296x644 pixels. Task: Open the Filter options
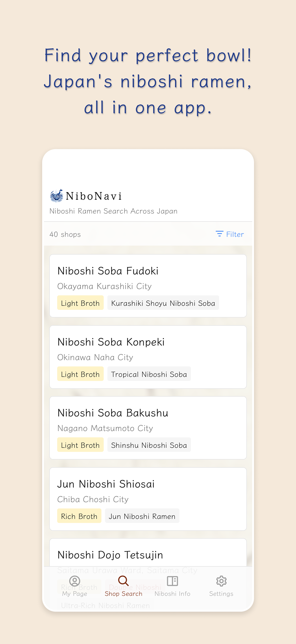[x=230, y=234]
